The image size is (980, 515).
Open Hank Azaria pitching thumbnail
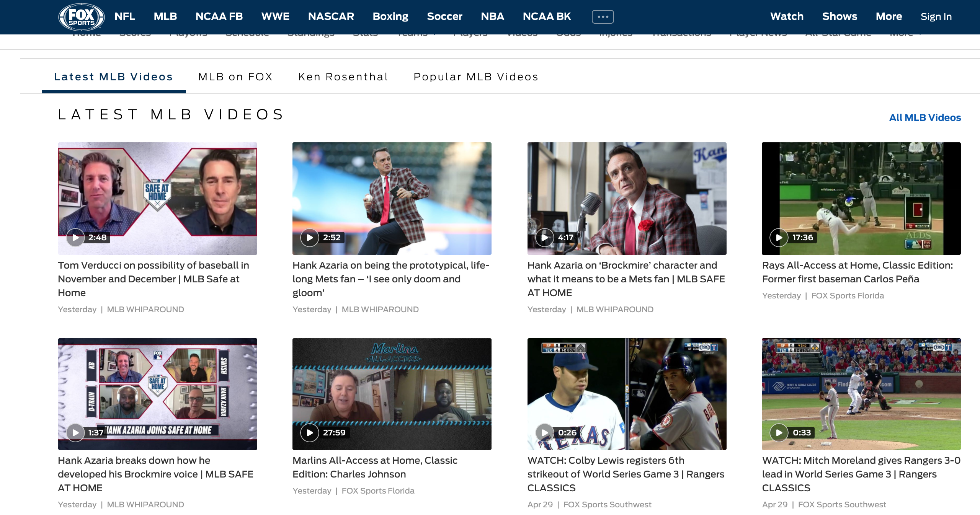(x=392, y=199)
